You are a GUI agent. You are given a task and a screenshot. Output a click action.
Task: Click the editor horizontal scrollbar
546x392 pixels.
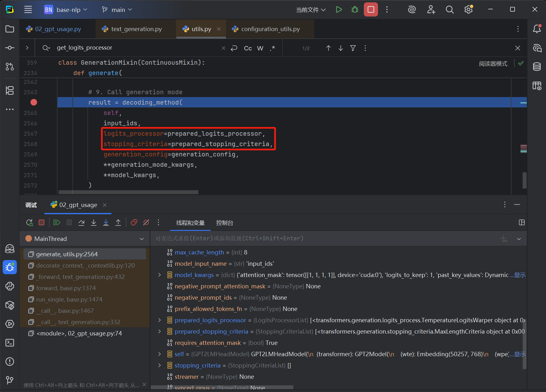pyautogui.click(x=128, y=192)
